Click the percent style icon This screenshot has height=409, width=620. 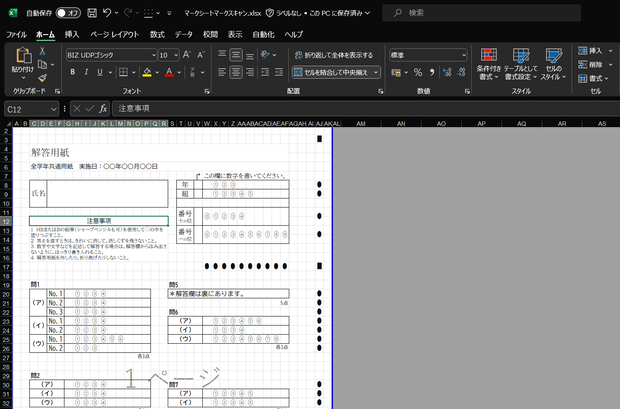(418, 72)
